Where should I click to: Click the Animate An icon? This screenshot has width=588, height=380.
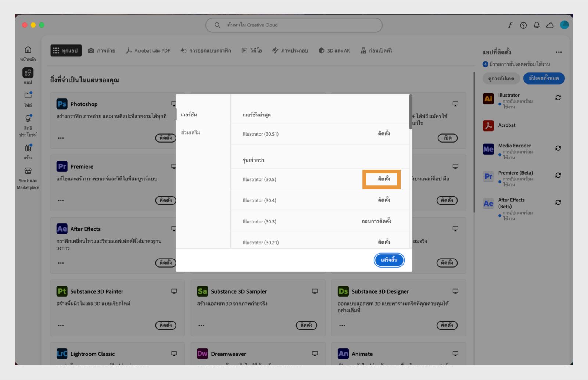point(343,354)
